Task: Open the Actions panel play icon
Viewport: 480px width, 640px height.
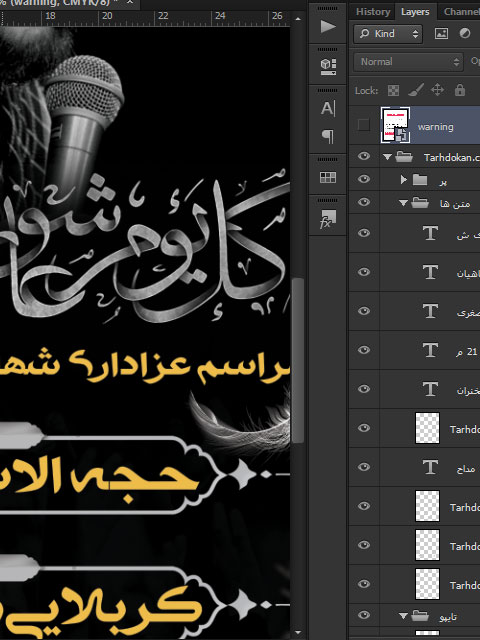Action: point(328,27)
